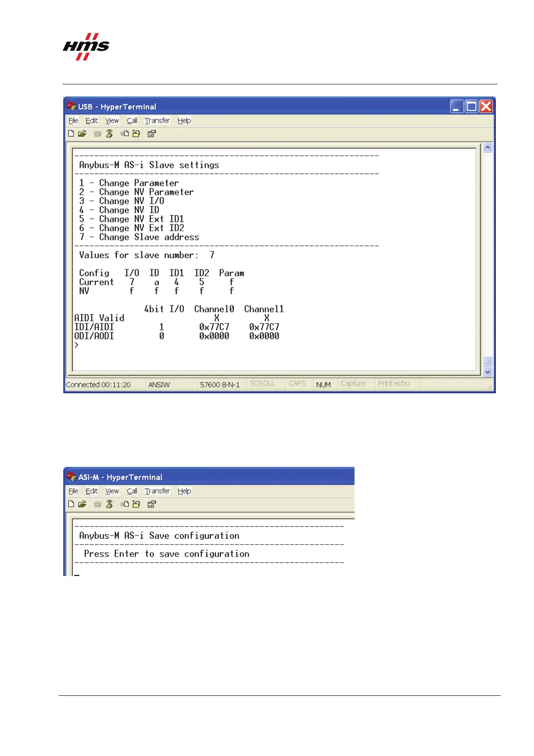Click "5 - Change NV Ext ID1" line
The image size is (534, 756).
[x=131, y=219]
